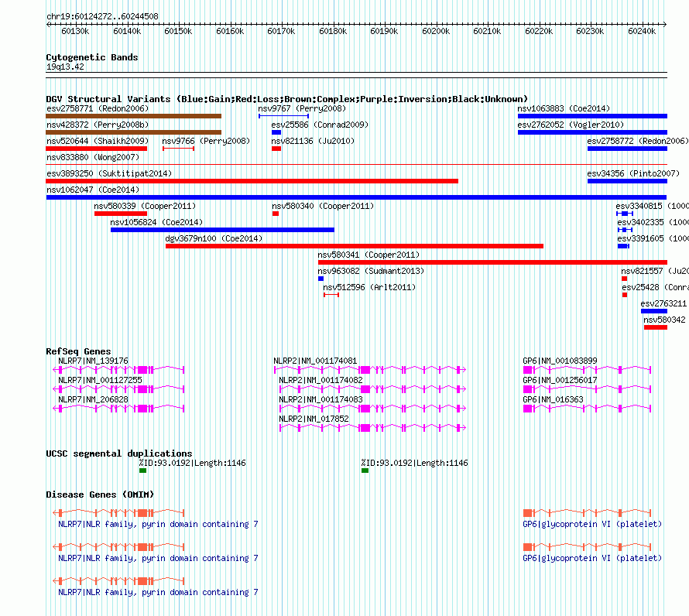Select GP6|NM_001083899 transcript label
Image resolution: width=689 pixels, height=616 pixels.
point(560,361)
